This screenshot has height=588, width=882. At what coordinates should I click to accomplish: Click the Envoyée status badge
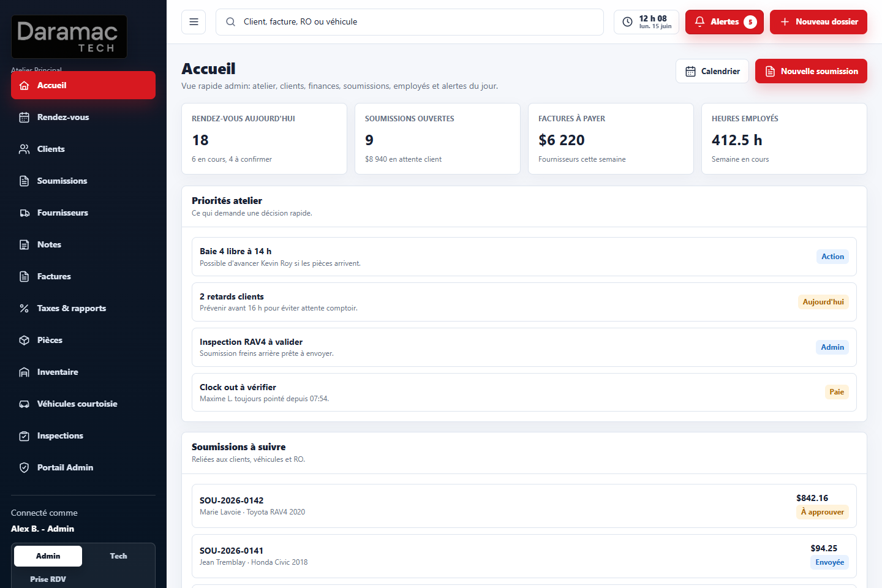(829, 562)
